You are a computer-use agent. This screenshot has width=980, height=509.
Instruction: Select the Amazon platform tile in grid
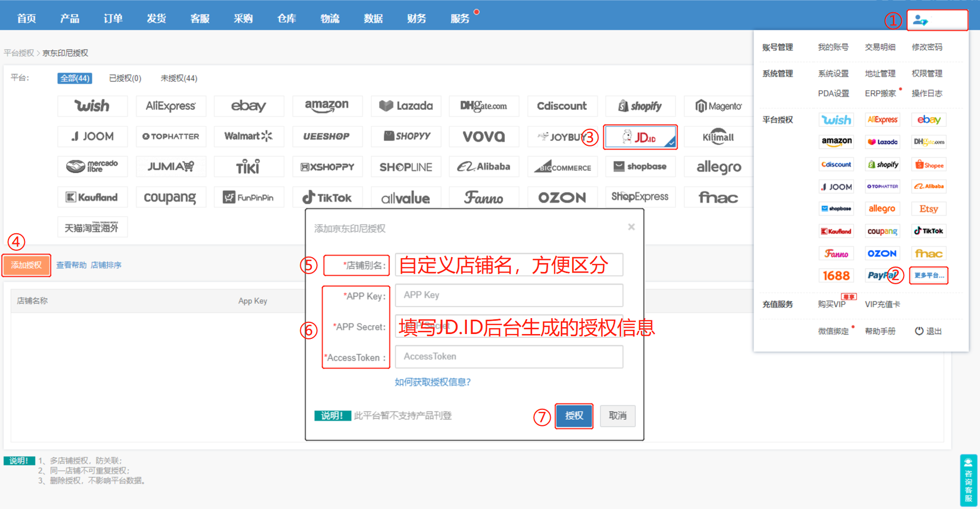pos(327,106)
